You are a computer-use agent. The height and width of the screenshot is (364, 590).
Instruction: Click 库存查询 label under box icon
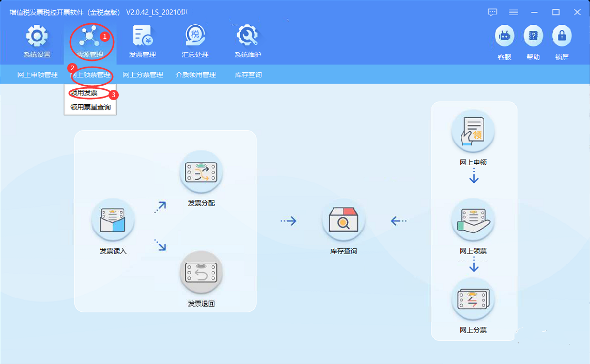click(344, 251)
